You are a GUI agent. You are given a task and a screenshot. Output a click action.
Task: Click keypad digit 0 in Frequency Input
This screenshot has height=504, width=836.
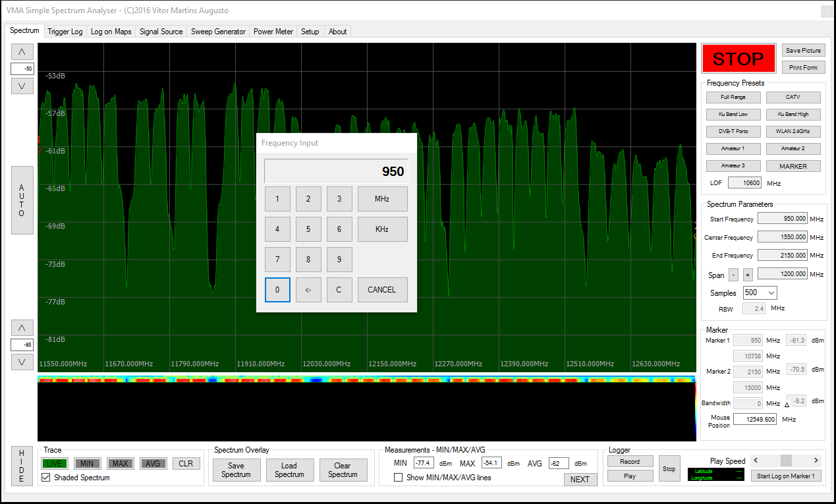click(277, 290)
